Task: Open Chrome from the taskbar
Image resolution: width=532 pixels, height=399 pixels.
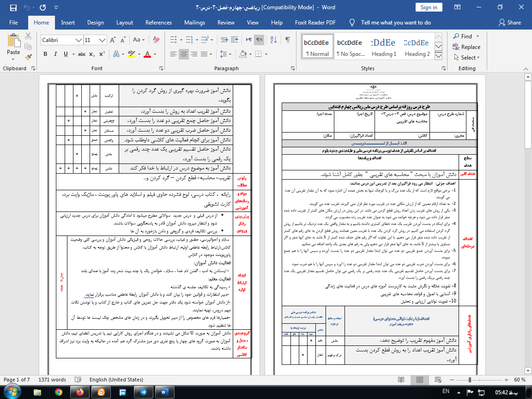Action: [x=58, y=392]
